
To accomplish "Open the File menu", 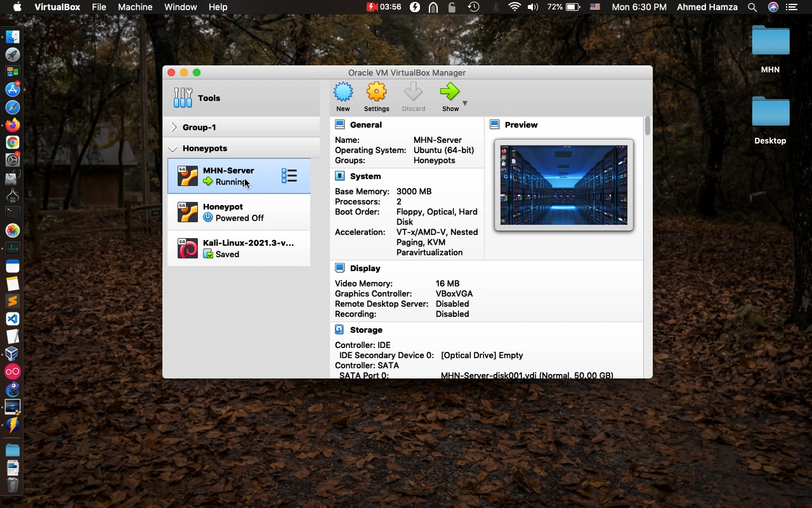I will pos(99,7).
